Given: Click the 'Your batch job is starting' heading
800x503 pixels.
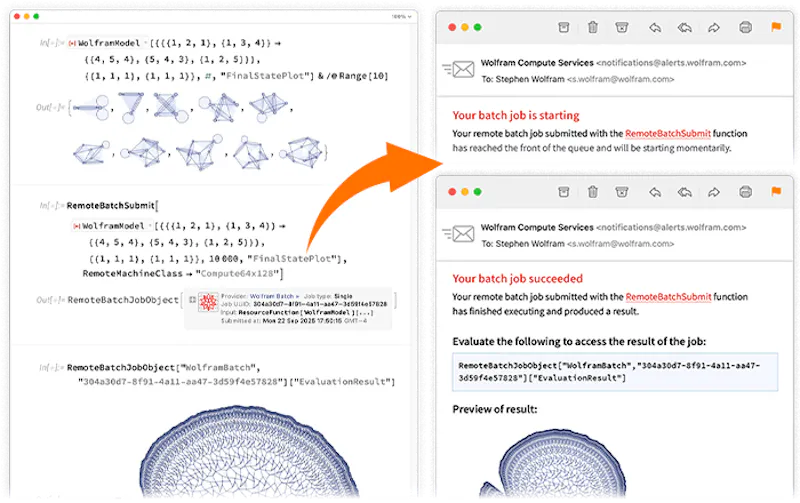Looking at the screenshot, I should click(x=516, y=115).
